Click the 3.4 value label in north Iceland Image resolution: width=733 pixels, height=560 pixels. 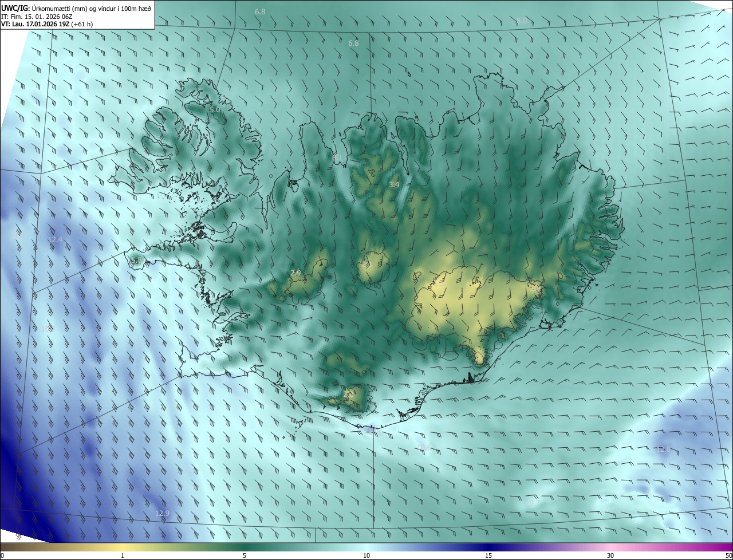click(394, 184)
